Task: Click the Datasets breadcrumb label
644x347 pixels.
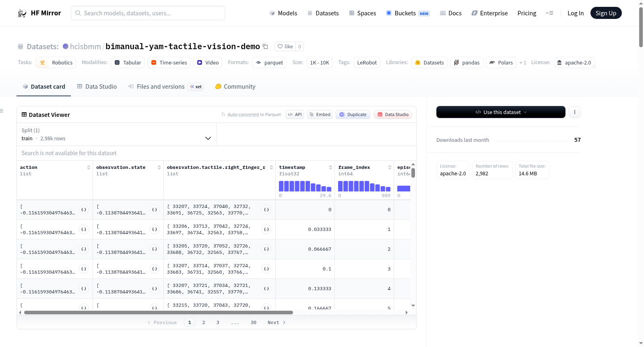Action: tap(43, 46)
